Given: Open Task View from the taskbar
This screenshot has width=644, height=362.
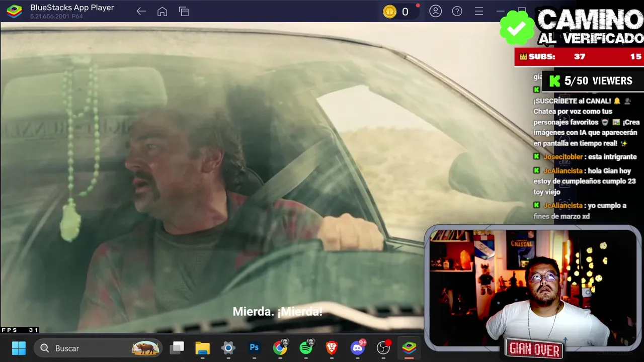Looking at the screenshot, I should click(x=177, y=348).
